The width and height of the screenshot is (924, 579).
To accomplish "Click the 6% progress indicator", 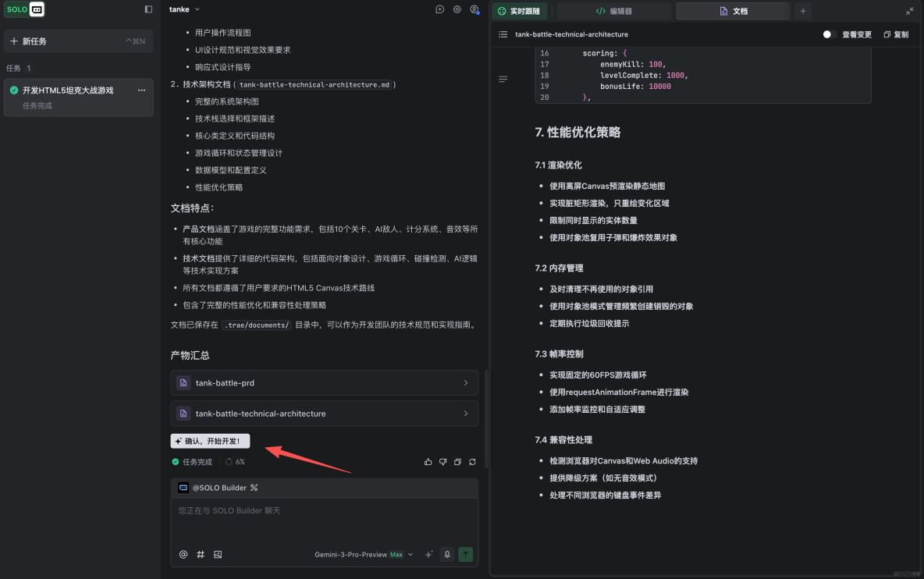I will pos(236,461).
